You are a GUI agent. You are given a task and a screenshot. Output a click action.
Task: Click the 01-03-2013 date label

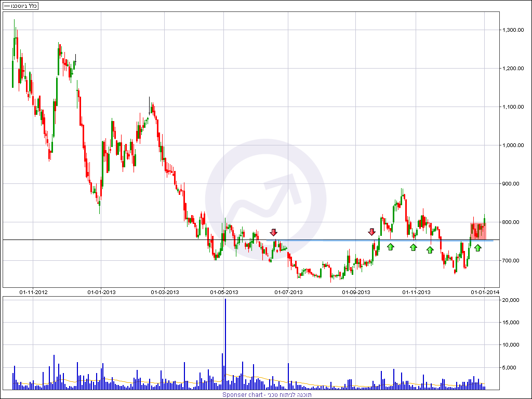tap(165, 292)
